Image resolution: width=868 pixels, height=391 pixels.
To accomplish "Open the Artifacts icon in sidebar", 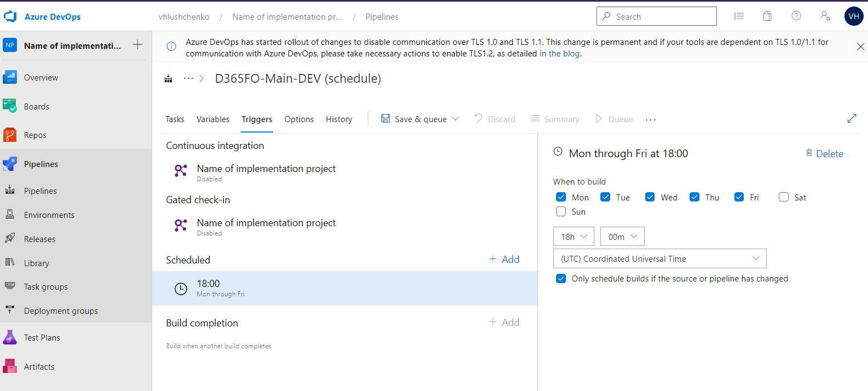I will point(10,366).
